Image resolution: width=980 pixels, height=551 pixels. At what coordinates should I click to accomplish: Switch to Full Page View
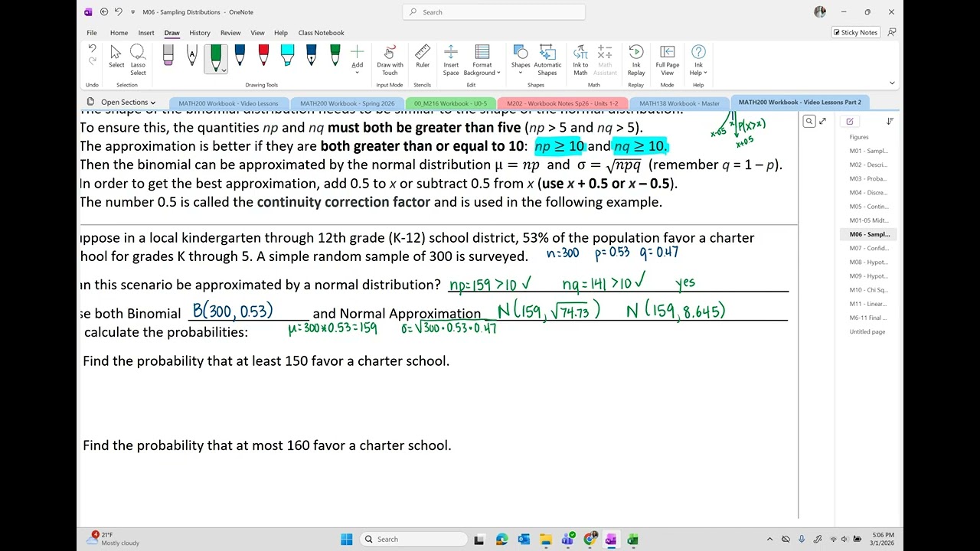tap(668, 60)
